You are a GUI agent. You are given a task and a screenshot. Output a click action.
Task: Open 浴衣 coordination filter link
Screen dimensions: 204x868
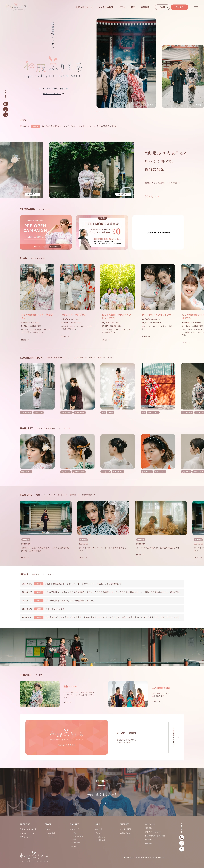(x=93, y=358)
